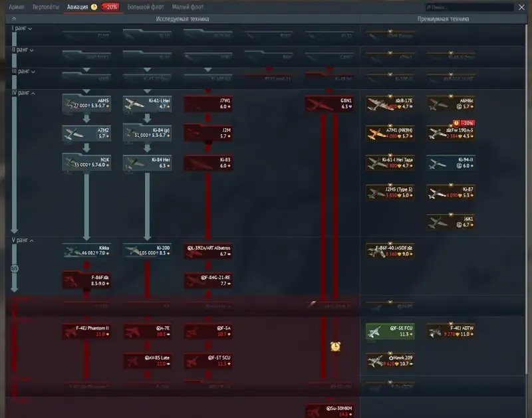Switch to the Вертолёты tab
Viewport: 532px width, 418px height.
[45, 7]
